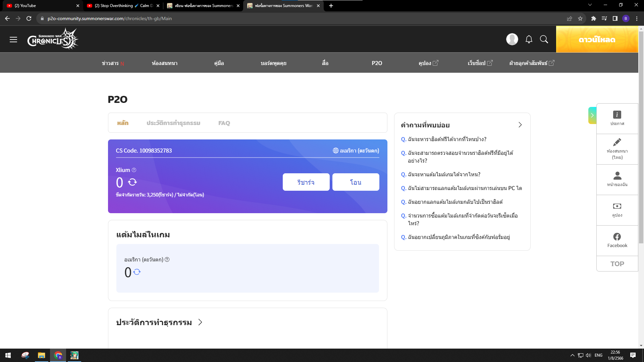Open the บอร์ดพูดคุย menu item
The image size is (644, 362).
tap(273, 63)
